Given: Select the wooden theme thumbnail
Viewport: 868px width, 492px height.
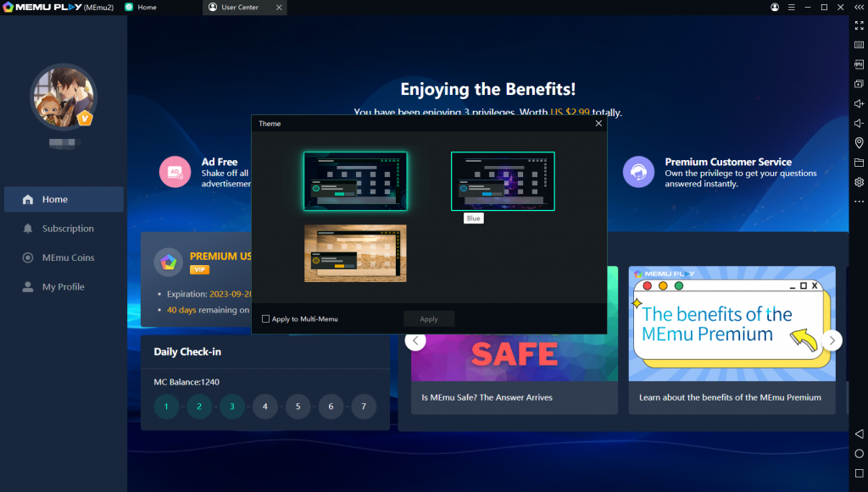Looking at the screenshot, I should click(355, 252).
